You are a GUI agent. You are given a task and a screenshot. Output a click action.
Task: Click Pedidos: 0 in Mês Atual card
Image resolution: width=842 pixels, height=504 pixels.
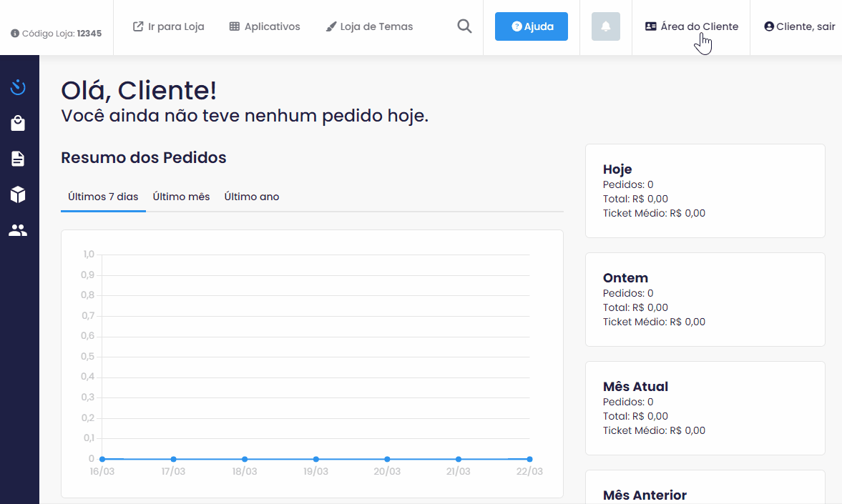pos(627,402)
